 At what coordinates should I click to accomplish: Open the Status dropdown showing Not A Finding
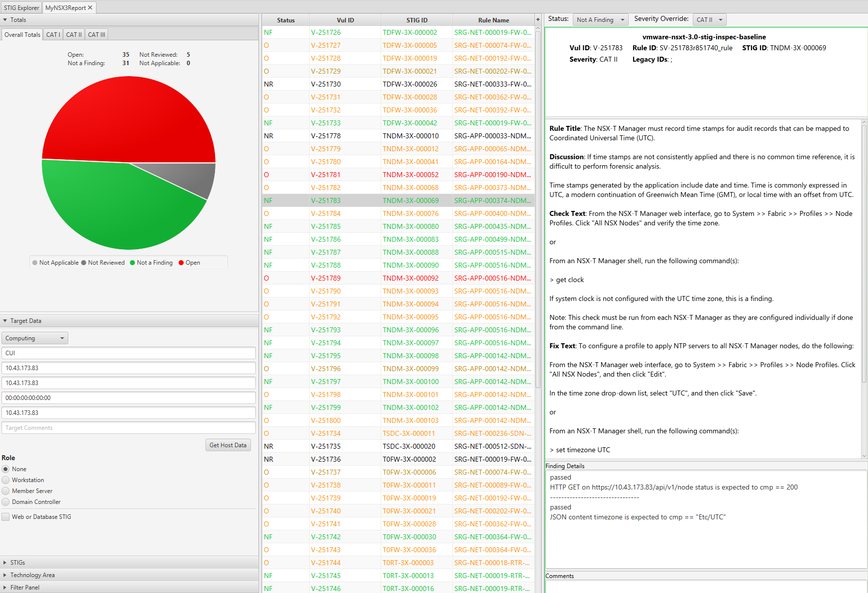pyautogui.click(x=600, y=19)
